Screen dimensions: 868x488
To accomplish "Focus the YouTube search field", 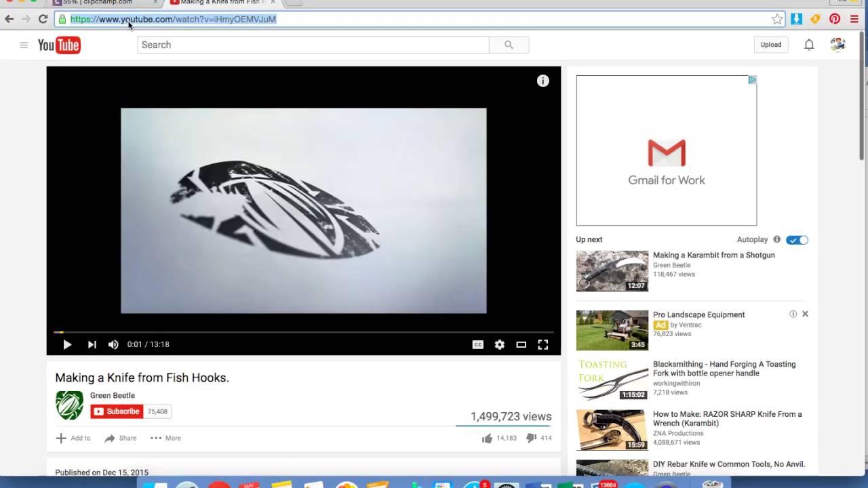I will click(x=313, y=45).
